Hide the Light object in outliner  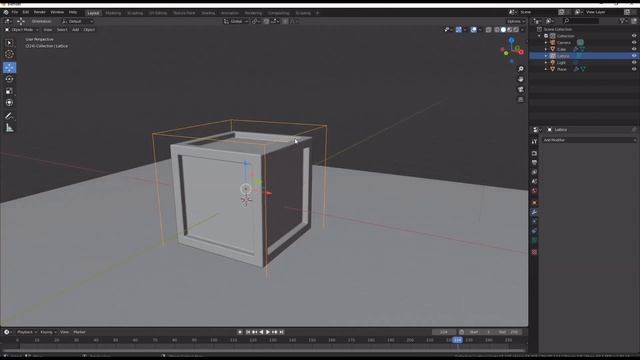click(x=634, y=62)
